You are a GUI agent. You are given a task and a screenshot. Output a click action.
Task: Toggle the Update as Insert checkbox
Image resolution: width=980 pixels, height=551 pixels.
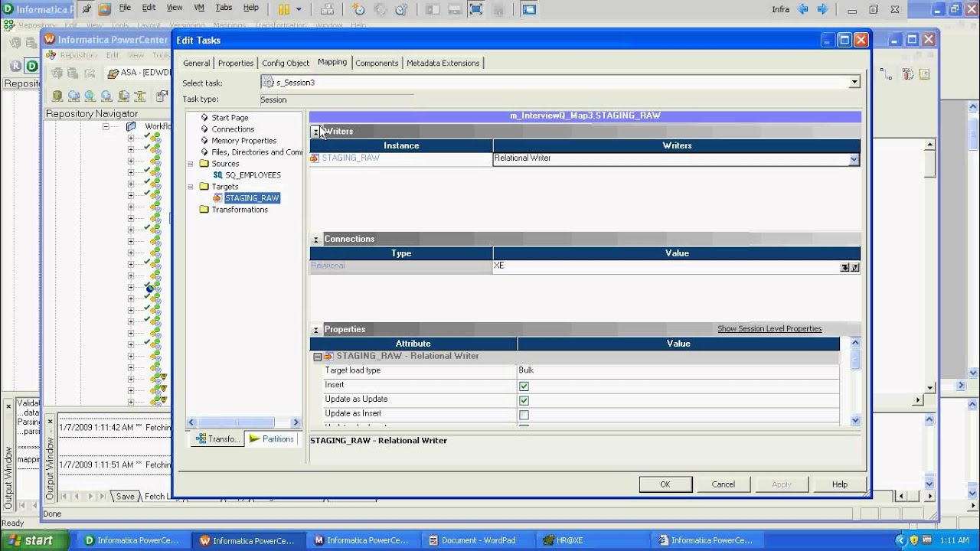click(x=524, y=415)
